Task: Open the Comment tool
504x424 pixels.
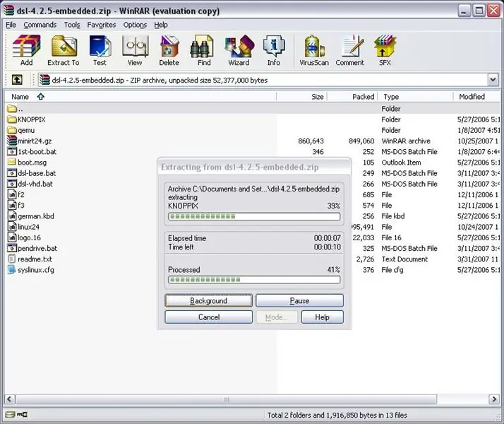Action: click(349, 50)
